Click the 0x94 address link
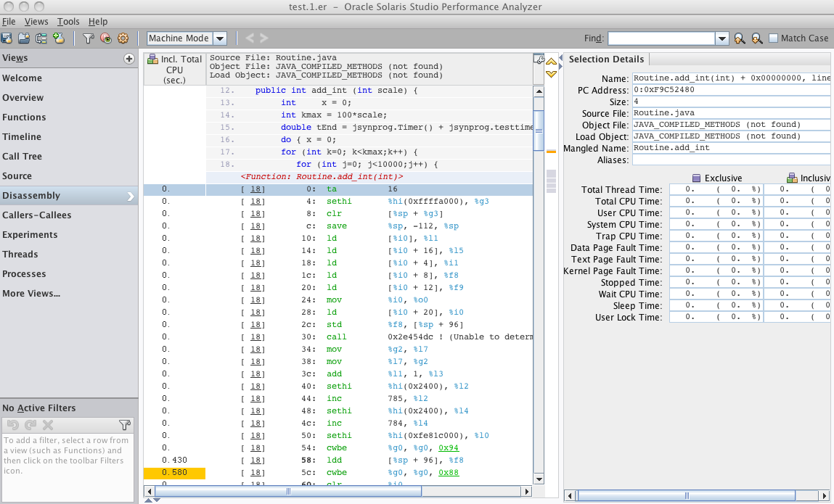The width and height of the screenshot is (834, 504). [x=449, y=447]
